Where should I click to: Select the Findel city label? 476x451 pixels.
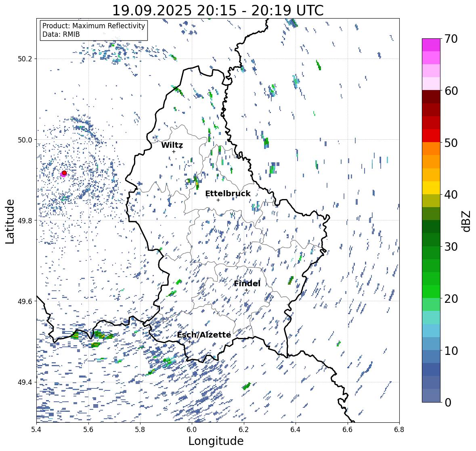click(x=247, y=284)
